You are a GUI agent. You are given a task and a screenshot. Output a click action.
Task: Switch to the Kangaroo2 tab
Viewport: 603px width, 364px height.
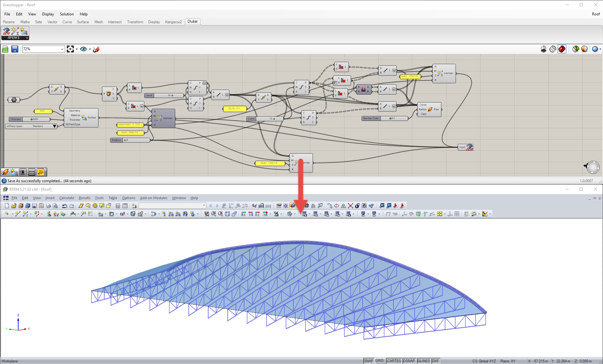pyautogui.click(x=173, y=22)
